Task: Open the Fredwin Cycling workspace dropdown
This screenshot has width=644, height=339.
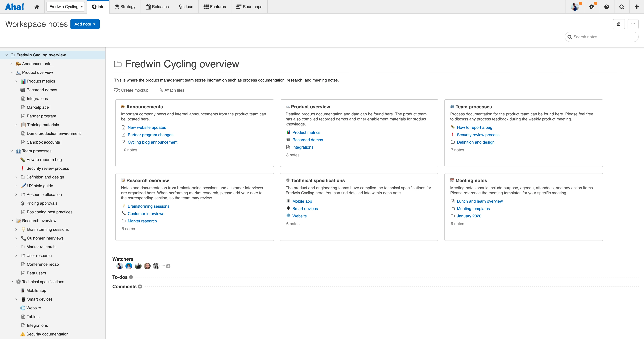Action: [66, 7]
